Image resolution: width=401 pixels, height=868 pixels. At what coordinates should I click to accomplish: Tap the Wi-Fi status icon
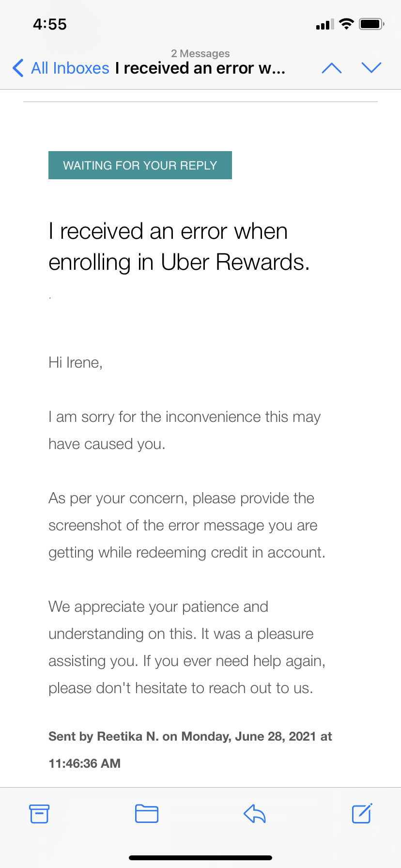(346, 24)
